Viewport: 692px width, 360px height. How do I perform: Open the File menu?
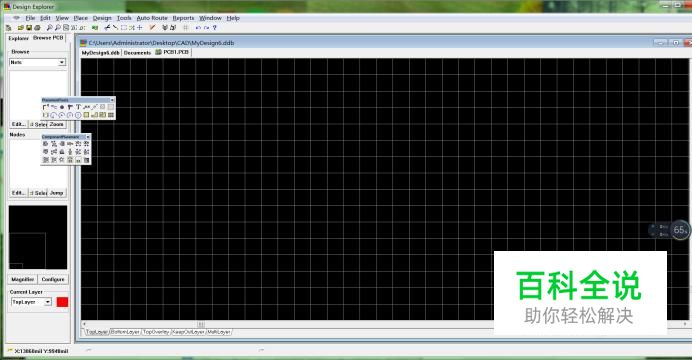[30, 18]
